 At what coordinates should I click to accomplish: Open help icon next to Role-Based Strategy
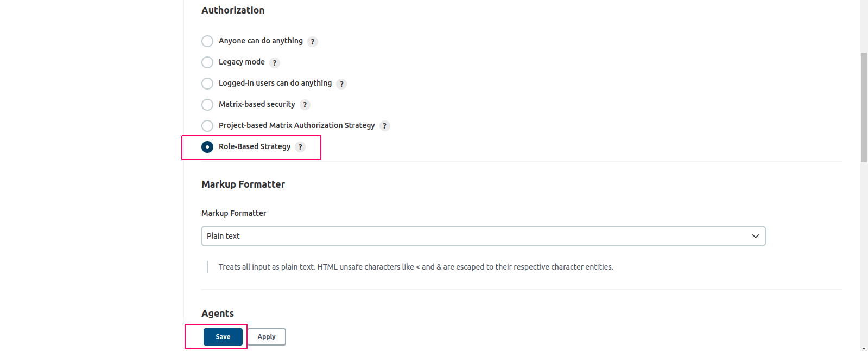[x=300, y=147]
